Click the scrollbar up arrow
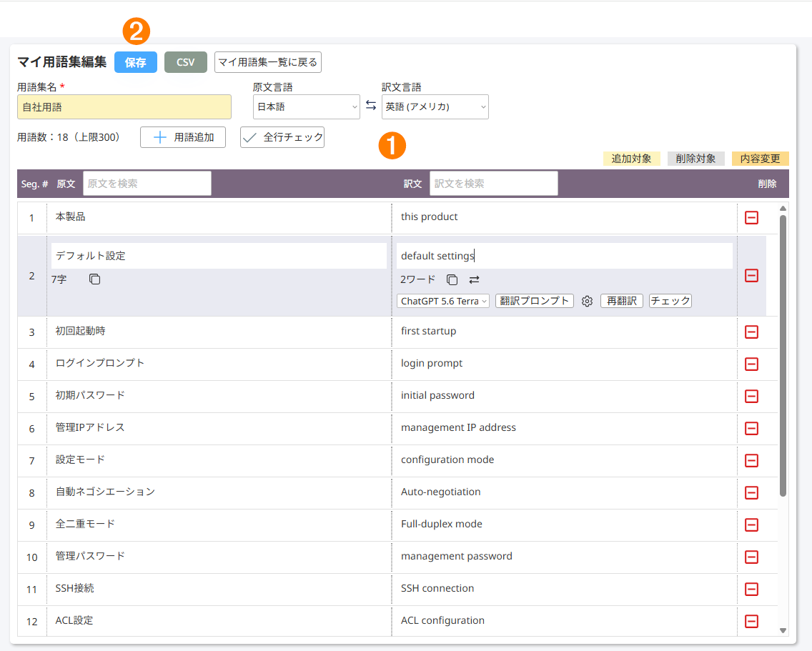The image size is (812, 651). pos(783,208)
